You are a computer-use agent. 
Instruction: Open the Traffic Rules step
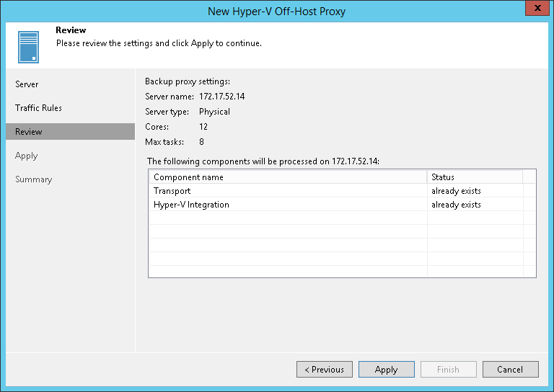(39, 108)
